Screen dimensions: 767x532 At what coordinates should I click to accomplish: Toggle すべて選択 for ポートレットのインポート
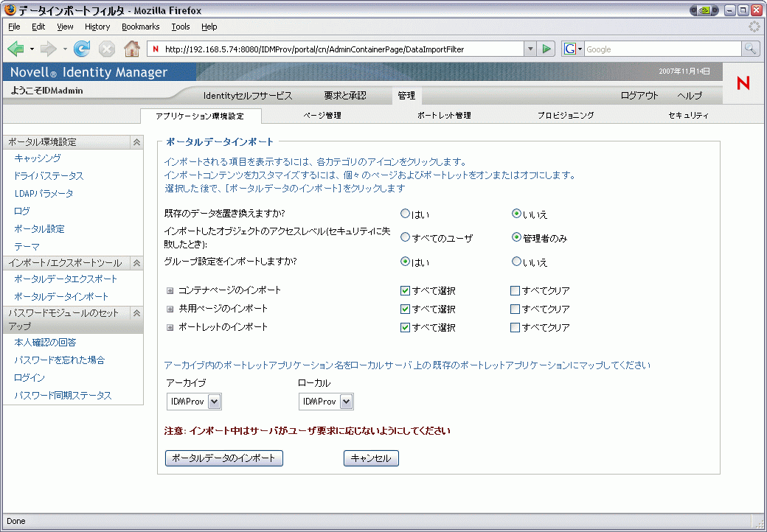pos(405,328)
